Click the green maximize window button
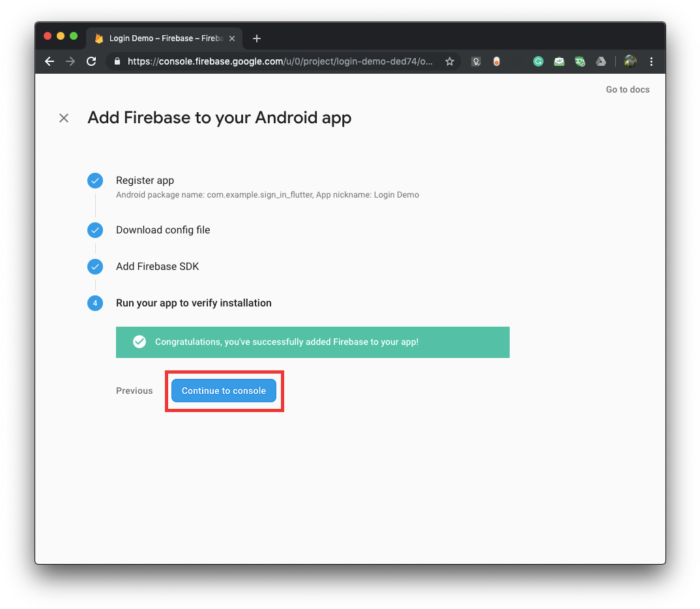 (74, 36)
